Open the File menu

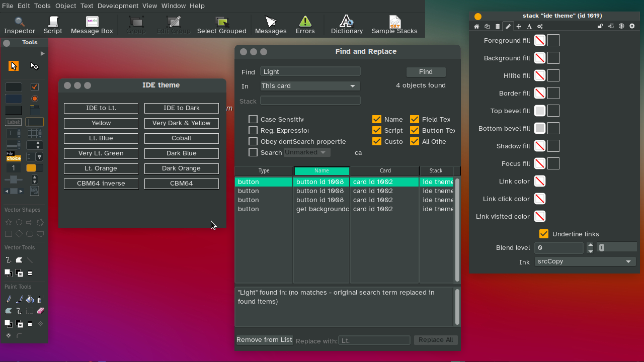8,6
